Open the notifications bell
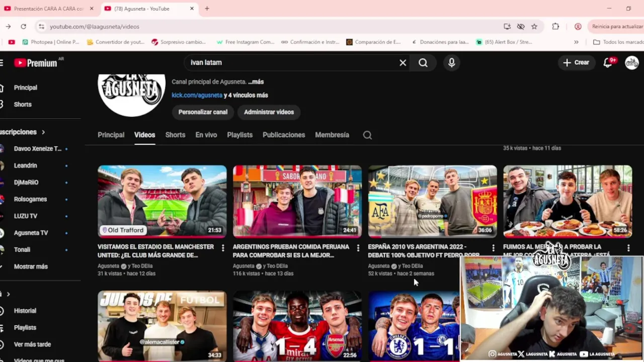The height and width of the screenshot is (362, 644). click(x=608, y=63)
